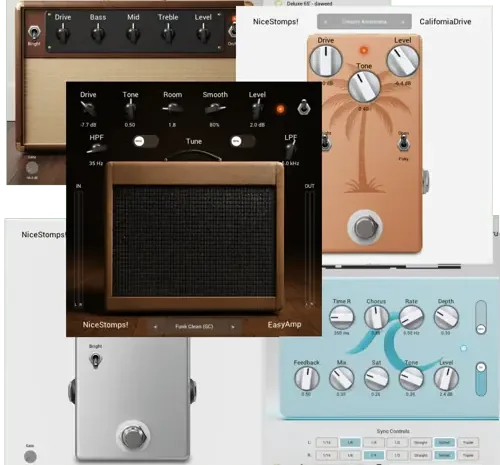500x465 pixels.
Task: Flip the Bright switch on the brown amp head
Action: [x=34, y=33]
